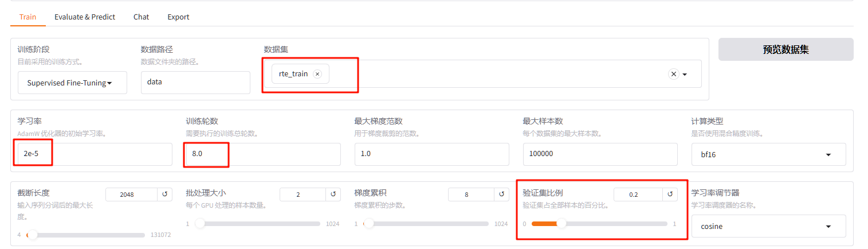Go to the Export tab

(178, 17)
